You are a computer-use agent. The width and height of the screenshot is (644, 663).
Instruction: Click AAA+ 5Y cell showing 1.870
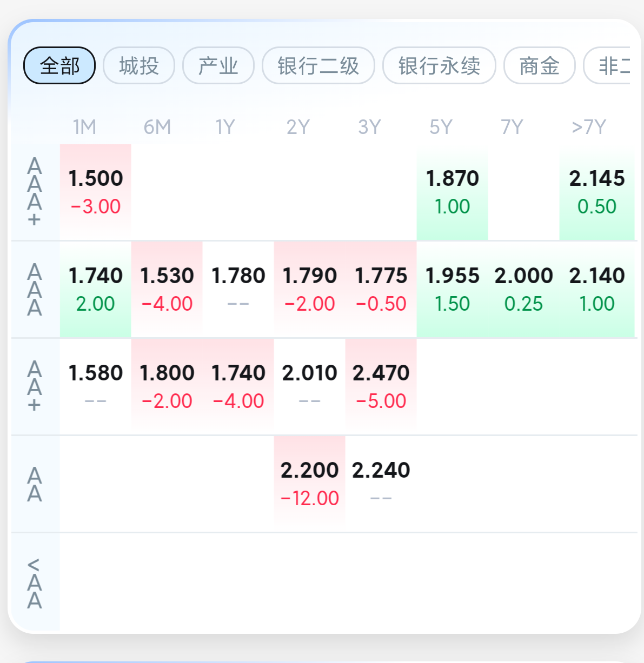pyautogui.click(x=452, y=192)
